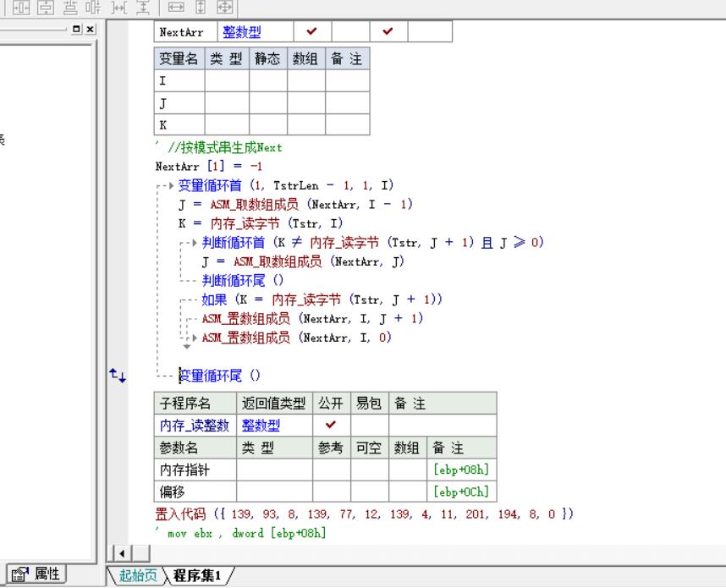Click the up-down arrows marker in gutter
This screenshot has width=726, height=588.
(x=117, y=375)
